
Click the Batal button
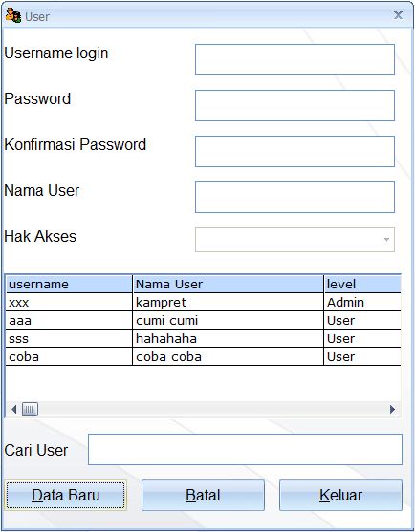pos(203,495)
